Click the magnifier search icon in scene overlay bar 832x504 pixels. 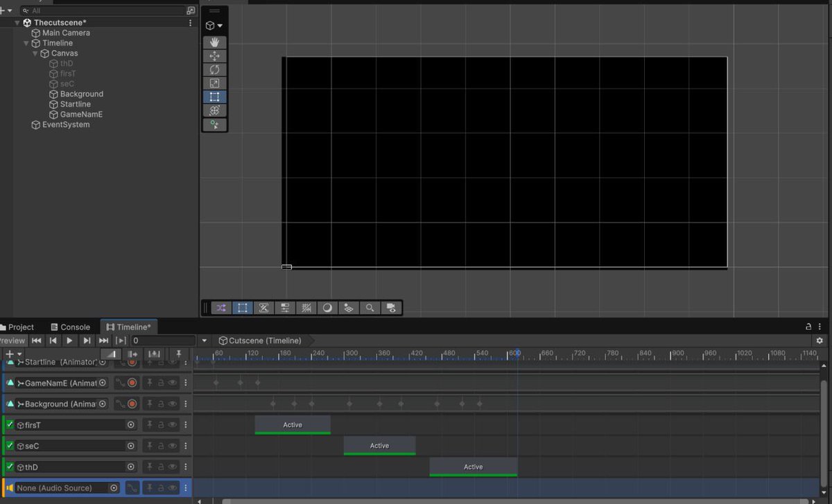click(370, 308)
